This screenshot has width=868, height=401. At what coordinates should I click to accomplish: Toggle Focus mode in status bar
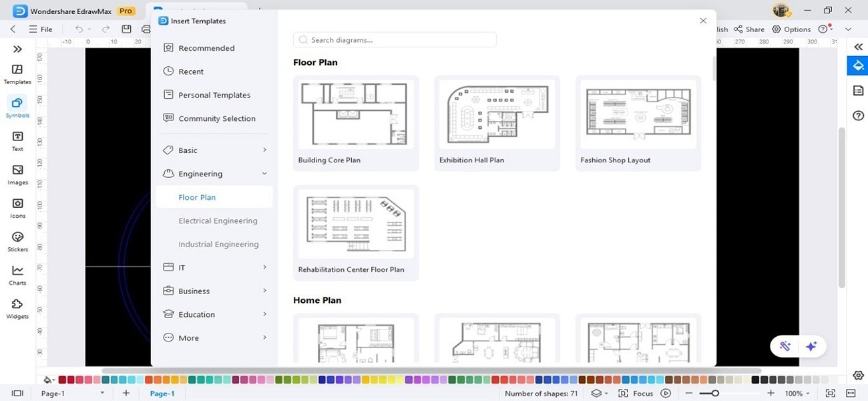636,394
